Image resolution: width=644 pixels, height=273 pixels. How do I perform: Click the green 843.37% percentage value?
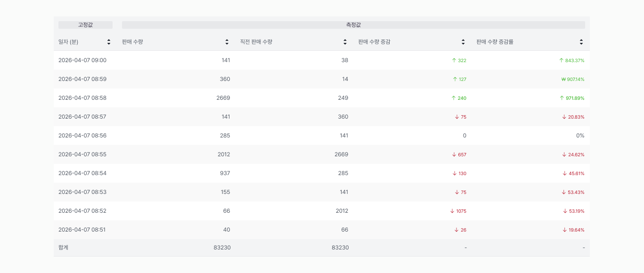click(574, 60)
